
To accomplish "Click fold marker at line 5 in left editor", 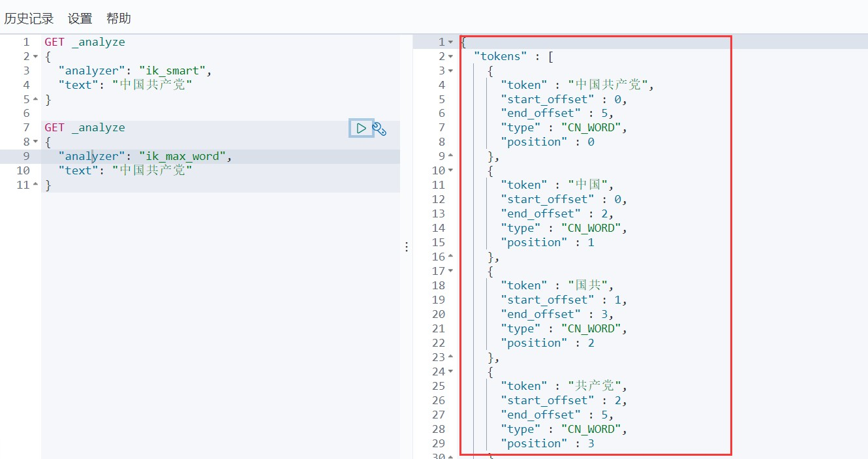I will point(35,100).
